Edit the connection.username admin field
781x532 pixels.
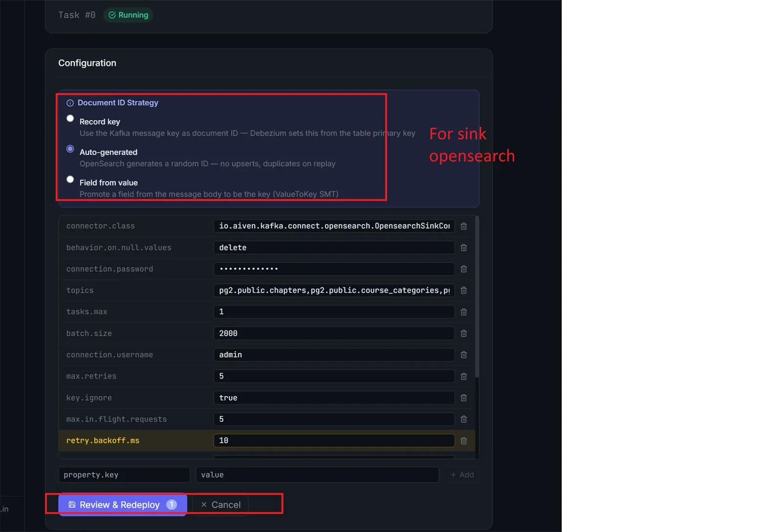pos(334,355)
